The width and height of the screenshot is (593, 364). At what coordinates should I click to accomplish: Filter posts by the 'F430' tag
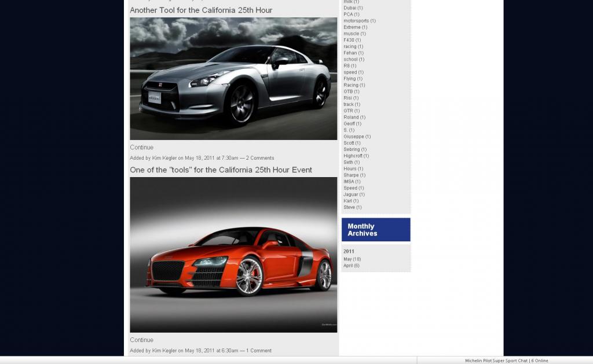[x=349, y=40]
